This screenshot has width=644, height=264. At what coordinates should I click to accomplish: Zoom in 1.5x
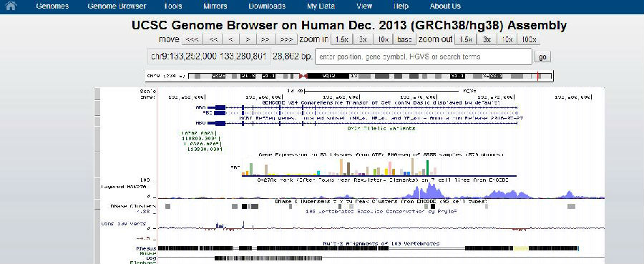tap(341, 39)
